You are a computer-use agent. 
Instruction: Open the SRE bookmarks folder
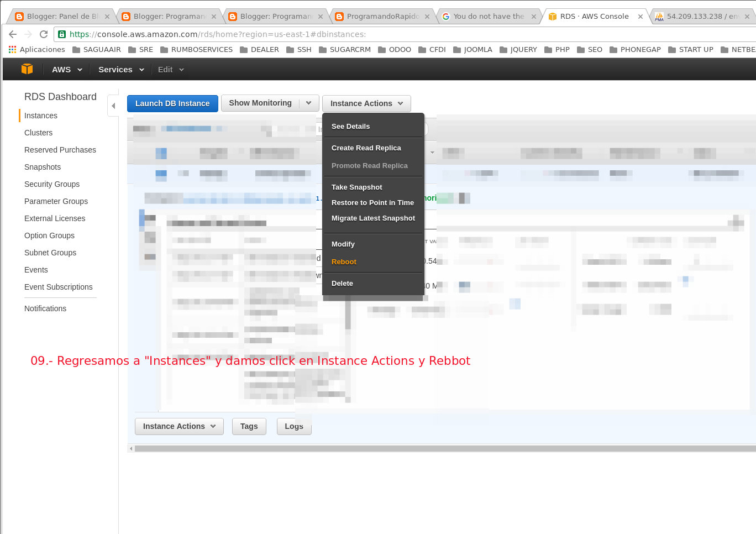pyautogui.click(x=140, y=50)
